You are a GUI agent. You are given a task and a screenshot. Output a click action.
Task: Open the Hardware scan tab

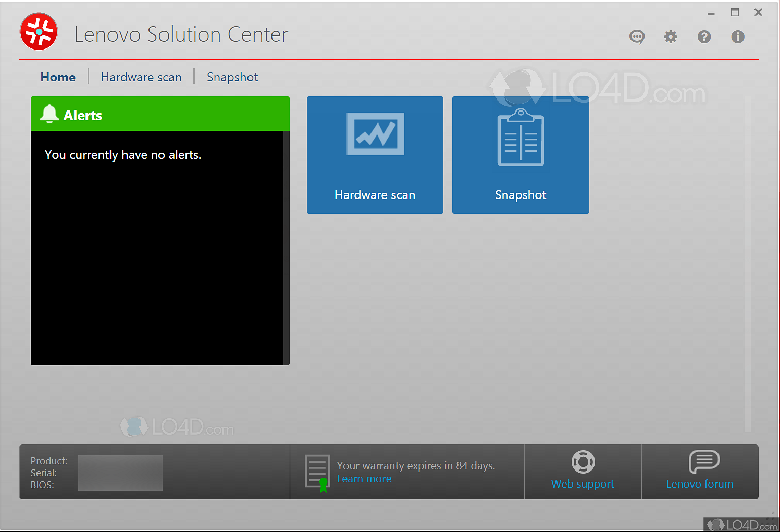(141, 77)
